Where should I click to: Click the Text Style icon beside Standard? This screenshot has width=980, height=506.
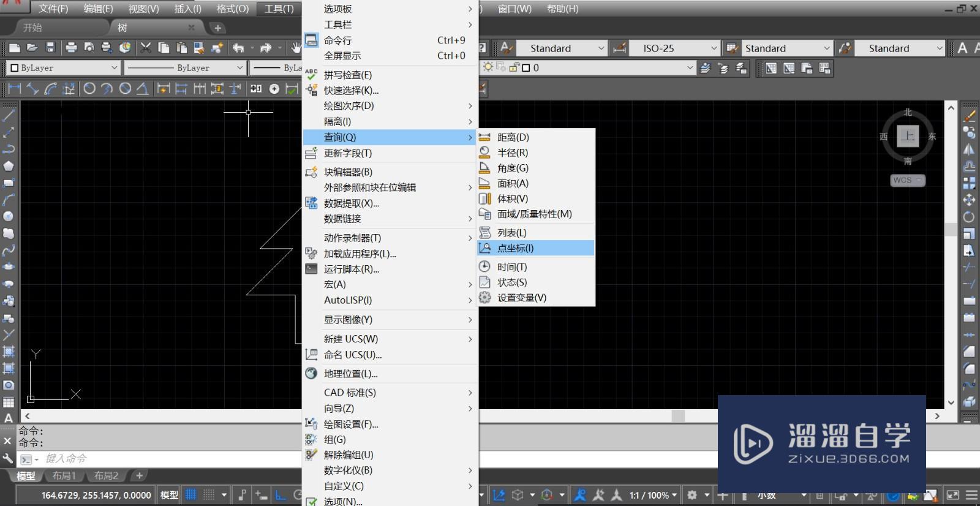[507, 48]
